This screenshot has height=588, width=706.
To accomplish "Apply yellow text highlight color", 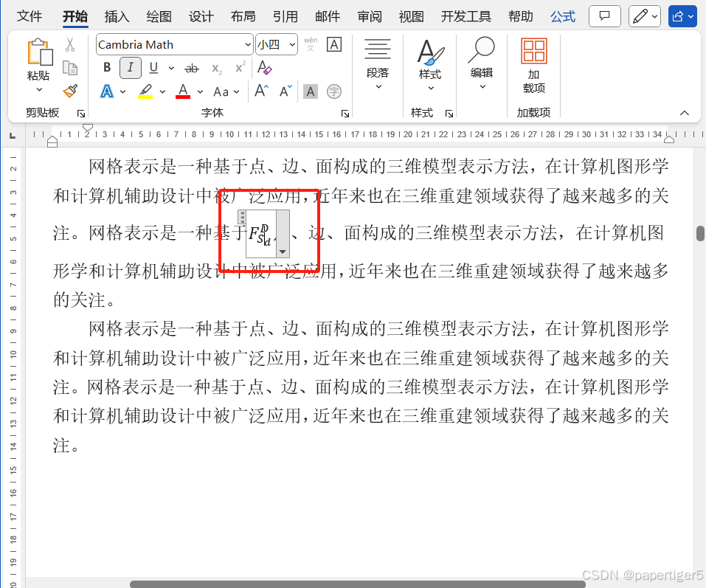I will pyautogui.click(x=145, y=91).
